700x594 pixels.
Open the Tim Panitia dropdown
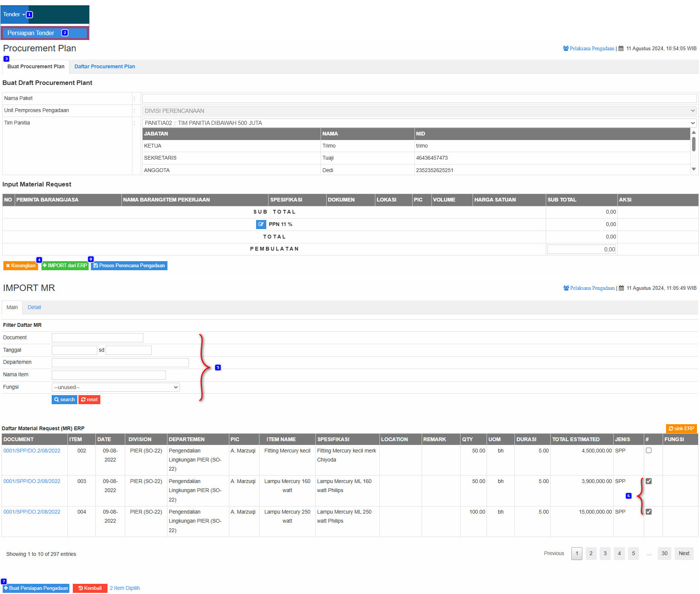tap(419, 123)
